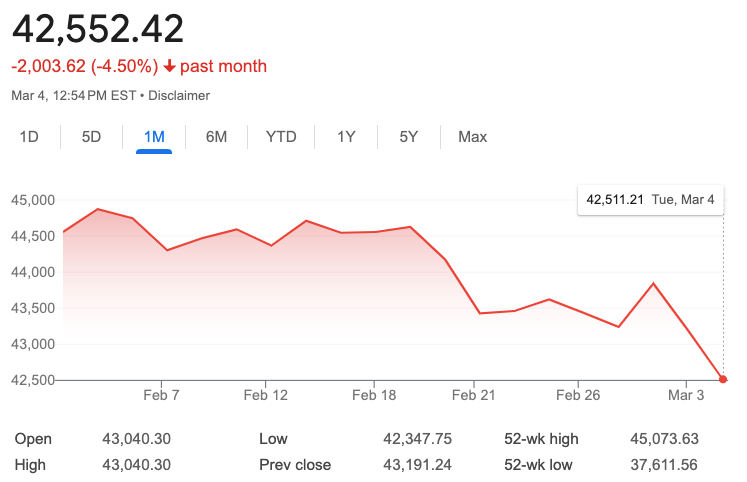The image size is (747, 482).
Task: Click the 45,000 y-axis label
Action: [33, 200]
